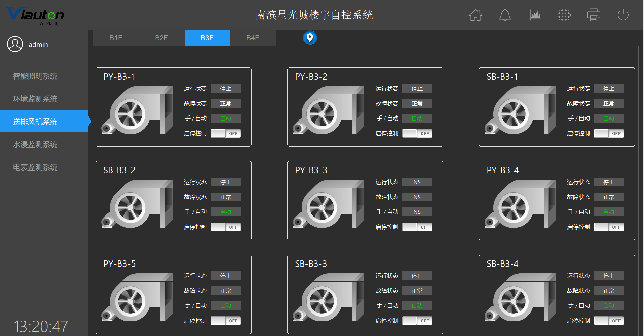The image size is (644, 336).
Task: Switch on PY-B3-3 start/stop control
Action: click(x=417, y=227)
